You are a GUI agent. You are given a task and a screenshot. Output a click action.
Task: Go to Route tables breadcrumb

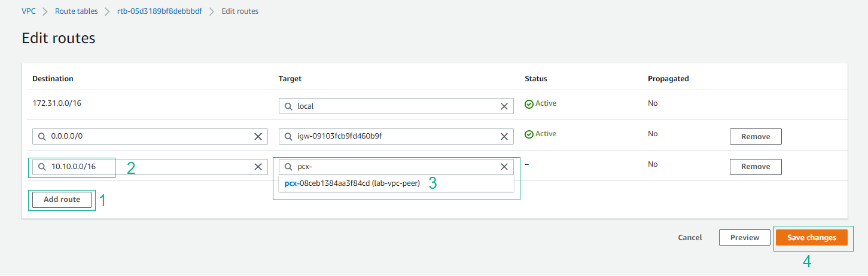coord(77,11)
